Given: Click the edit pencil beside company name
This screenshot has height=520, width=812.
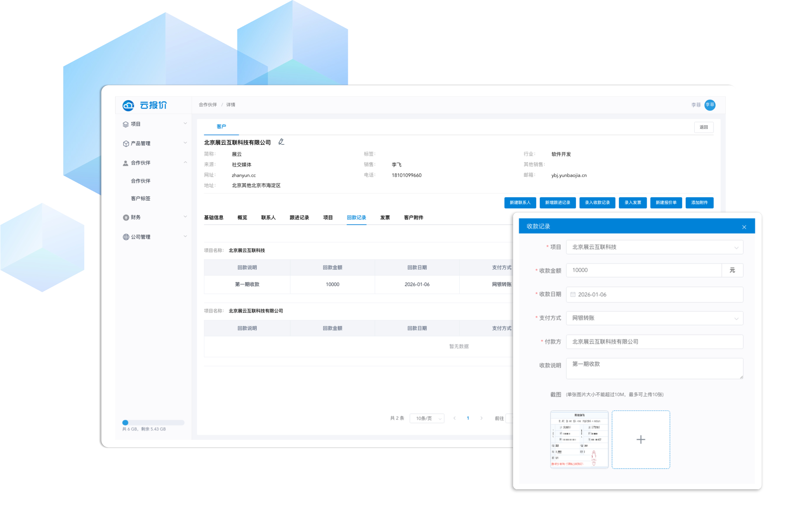Looking at the screenshot, I should click(281, 142).
